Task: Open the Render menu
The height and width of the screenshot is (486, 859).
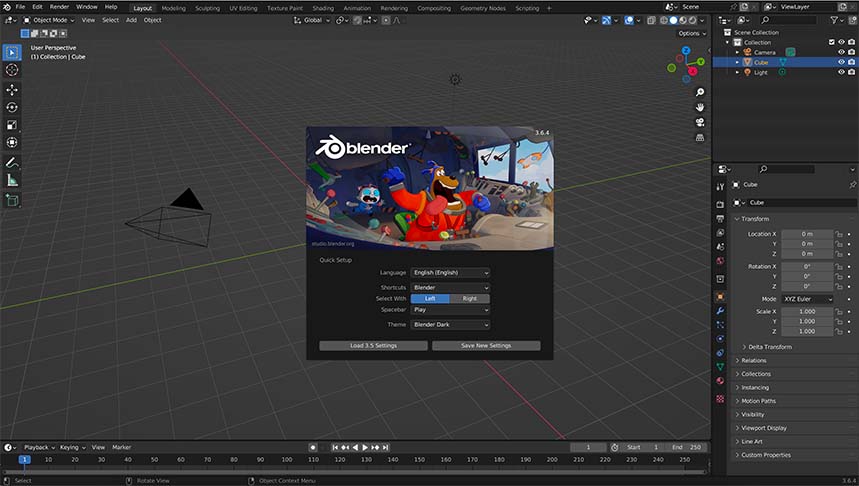Action: [59, 7]
